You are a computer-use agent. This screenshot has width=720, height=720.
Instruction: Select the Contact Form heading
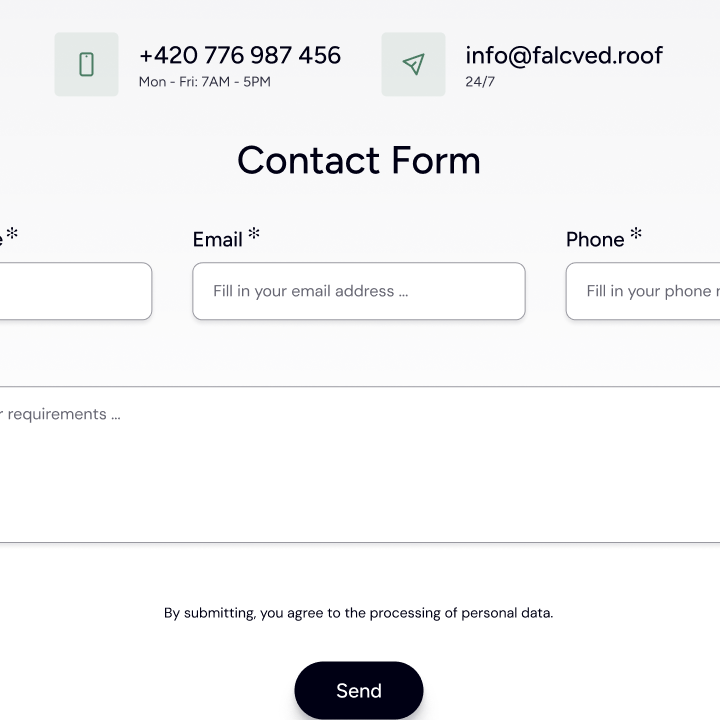click(x=359, y=160)
